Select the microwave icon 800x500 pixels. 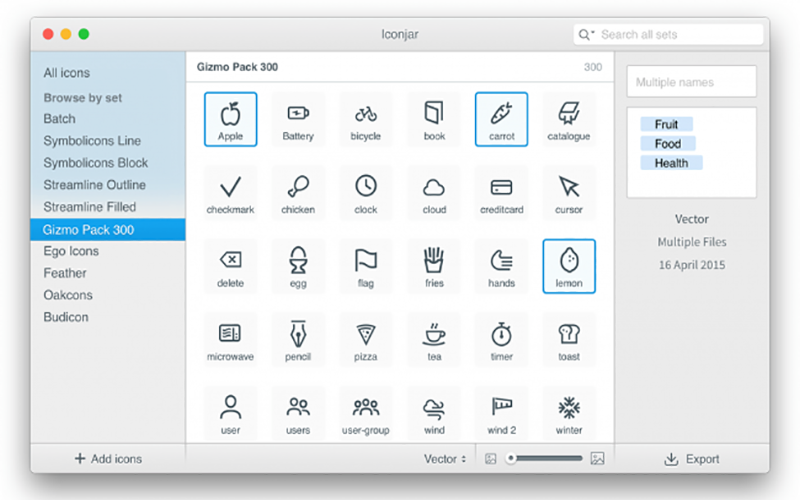coord(230,340)
